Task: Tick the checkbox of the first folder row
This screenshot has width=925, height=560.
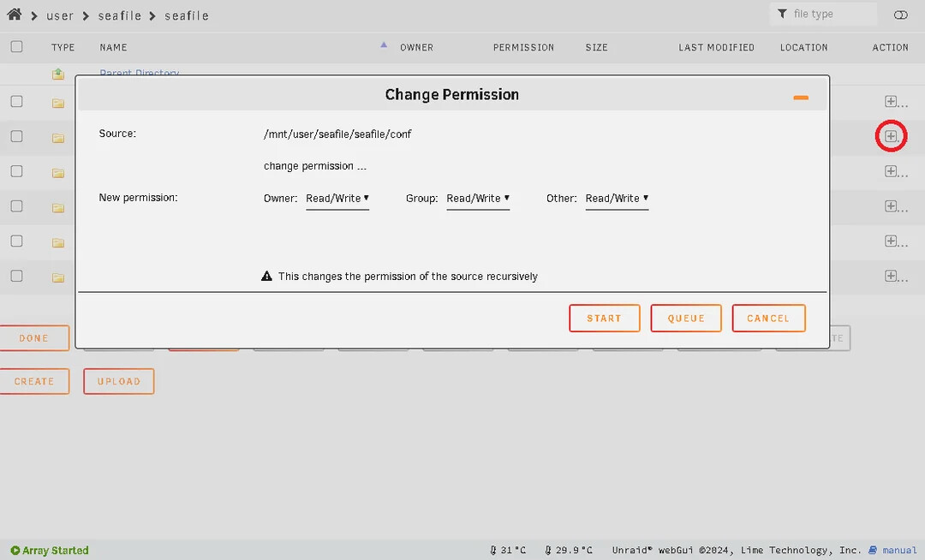Action: pyautogui.click(x=16, y=101)
